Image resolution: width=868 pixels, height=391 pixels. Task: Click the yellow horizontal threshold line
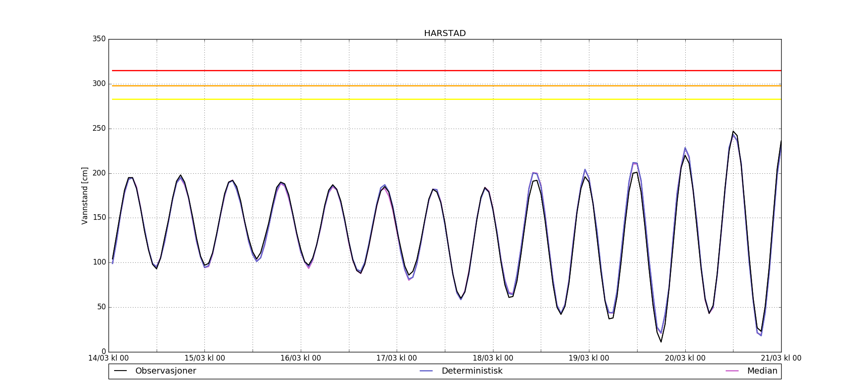444,99
